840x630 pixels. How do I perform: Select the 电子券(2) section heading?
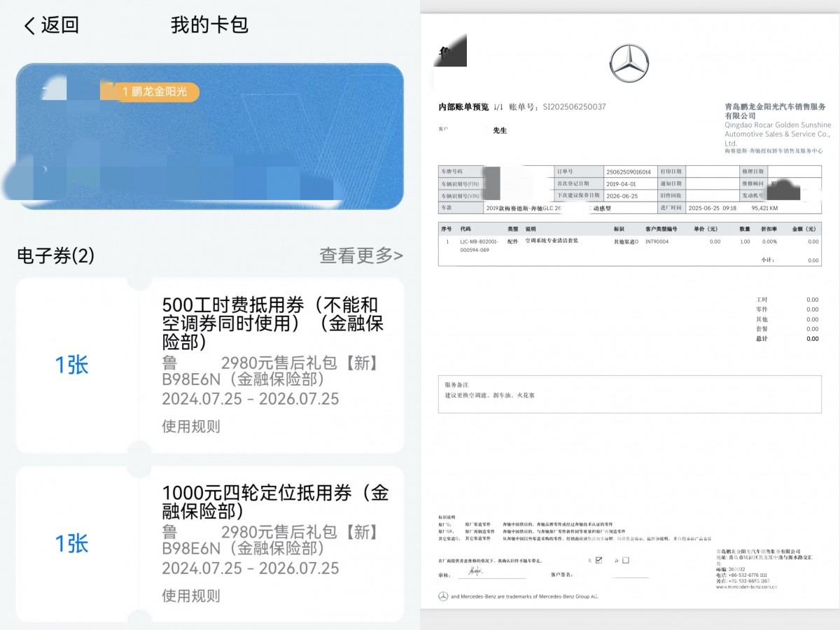click(55, 256)
